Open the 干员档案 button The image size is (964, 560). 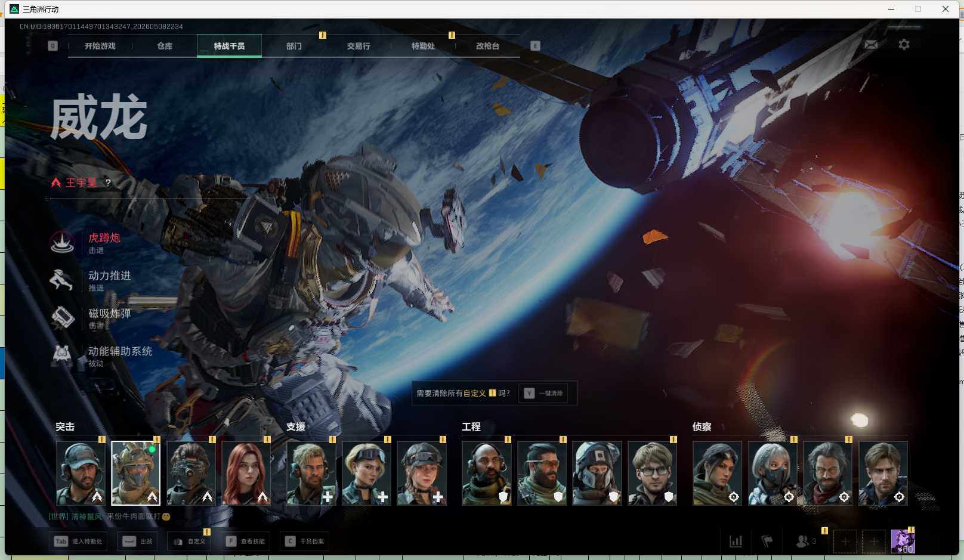305,541
